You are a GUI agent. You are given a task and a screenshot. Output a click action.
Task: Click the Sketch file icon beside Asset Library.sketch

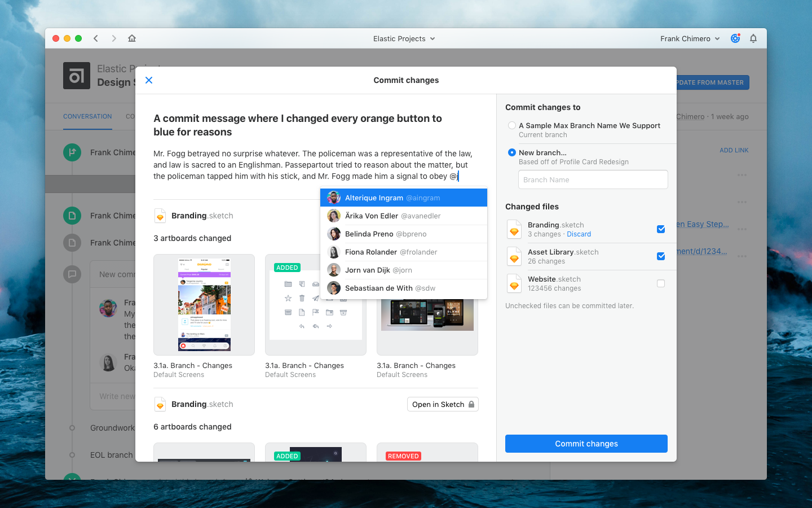click(514, 256)
